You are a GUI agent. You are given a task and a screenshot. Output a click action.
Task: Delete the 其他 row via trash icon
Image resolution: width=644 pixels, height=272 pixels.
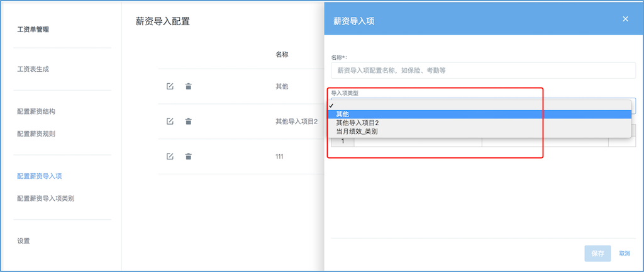pyautogui.click(x=188, y=86)
